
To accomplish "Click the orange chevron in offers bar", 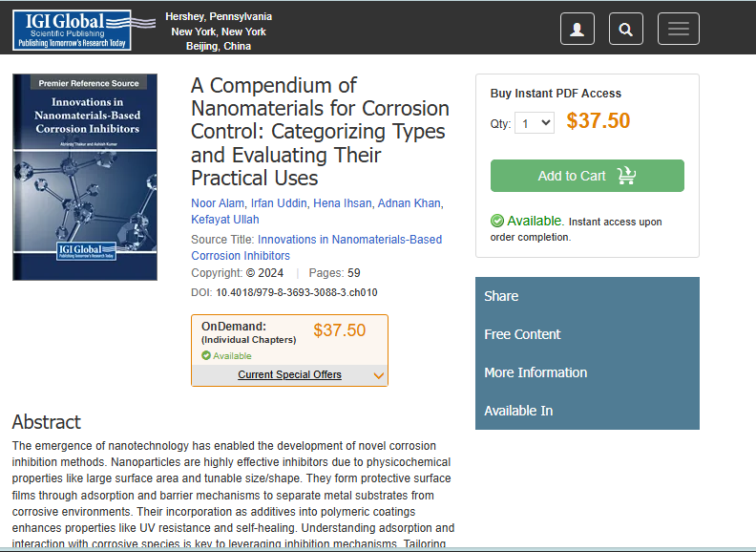I will (379, 375).
